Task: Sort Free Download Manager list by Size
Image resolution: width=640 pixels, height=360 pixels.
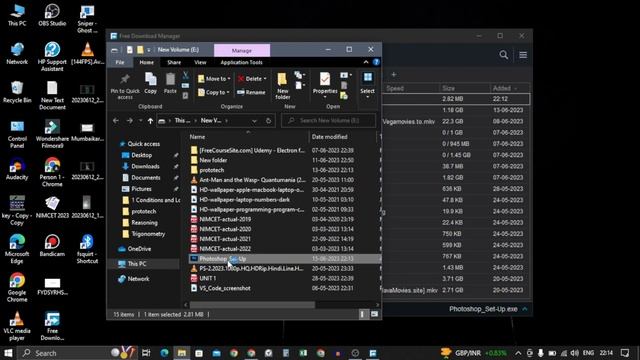Action: pyautogui.click(x=448, y=88)
